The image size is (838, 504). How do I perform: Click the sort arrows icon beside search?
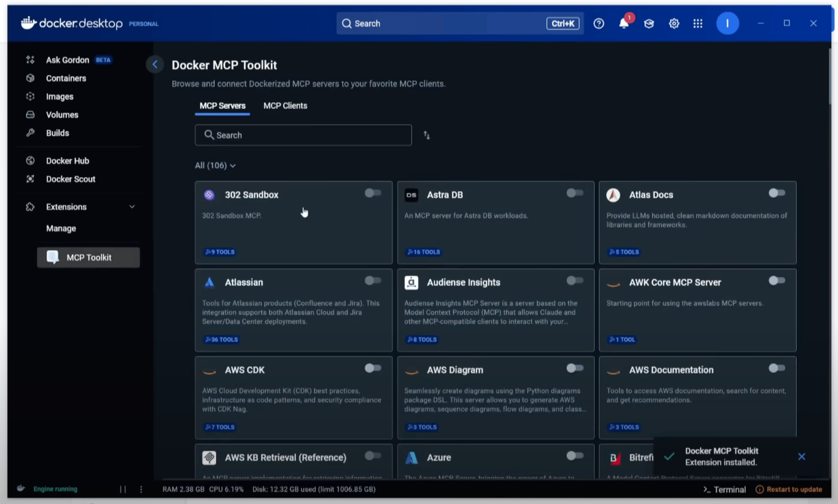(x=426, y=135)
